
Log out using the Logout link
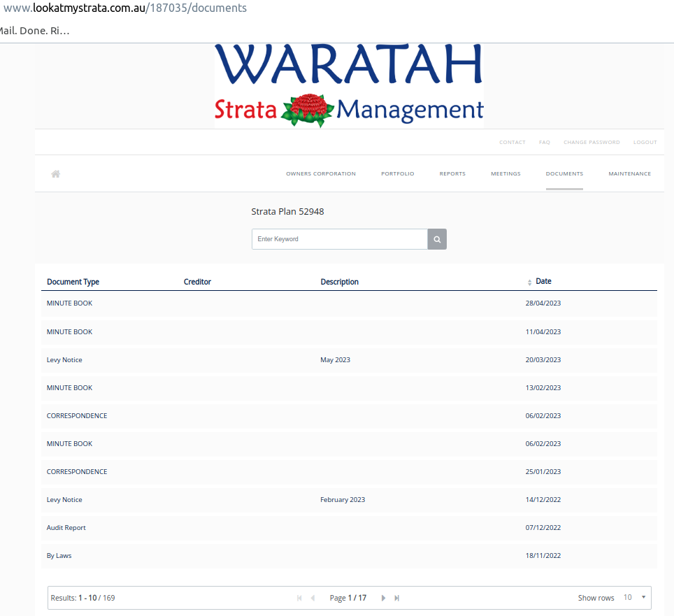point(645,142)
